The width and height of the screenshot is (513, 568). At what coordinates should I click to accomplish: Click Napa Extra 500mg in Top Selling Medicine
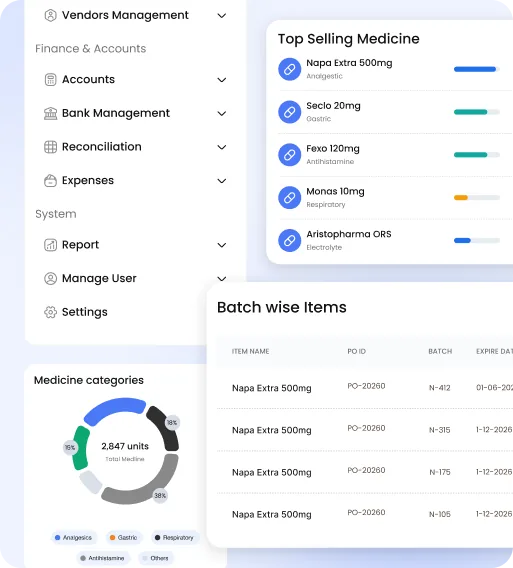coord(349,63)
